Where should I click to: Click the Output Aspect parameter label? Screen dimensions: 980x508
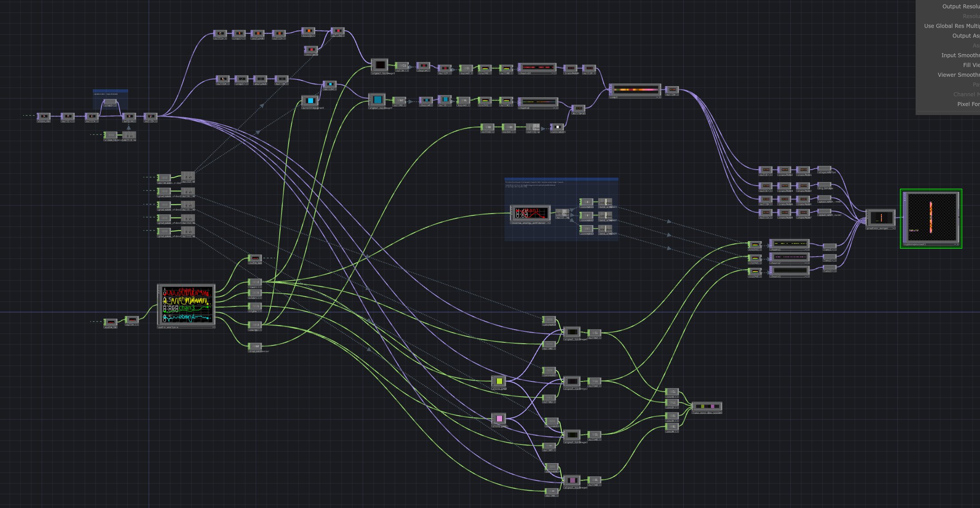point(966,36)
